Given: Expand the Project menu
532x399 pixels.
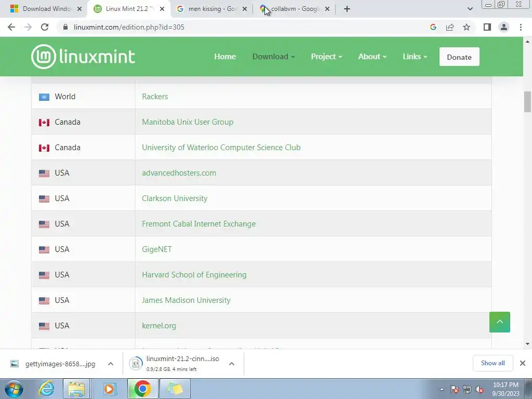Looking at the screenshot, I should (326, 57).
